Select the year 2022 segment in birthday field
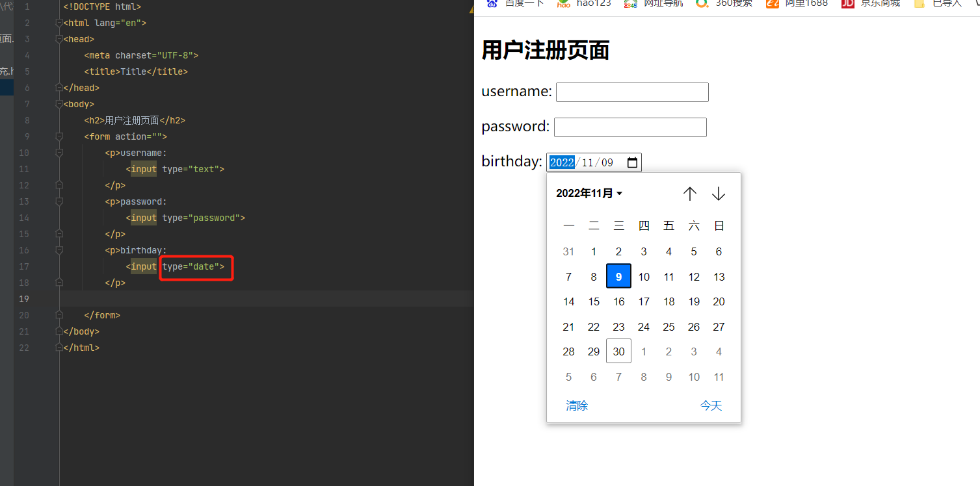 pyautogui.click(x=562, y=162)
